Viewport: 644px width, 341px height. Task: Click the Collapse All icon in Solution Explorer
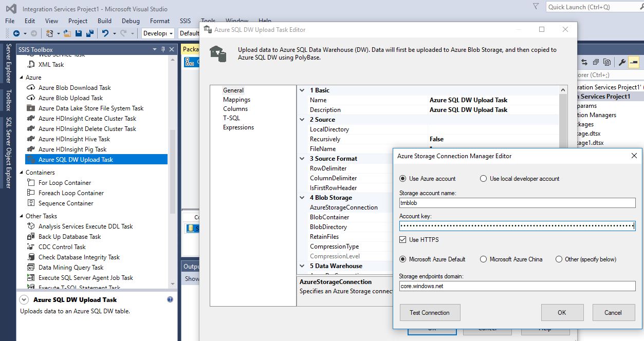(596, 62)
